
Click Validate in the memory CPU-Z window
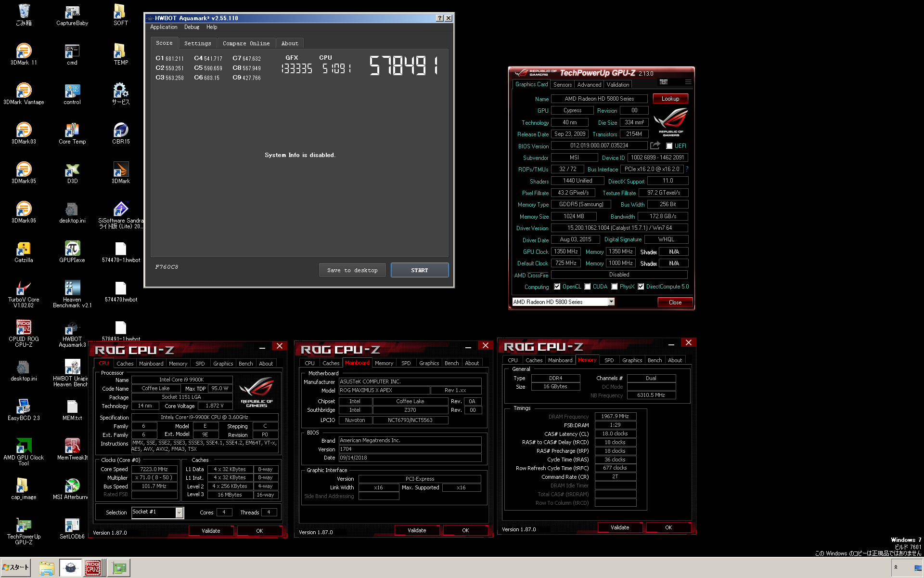coord(620,527)
